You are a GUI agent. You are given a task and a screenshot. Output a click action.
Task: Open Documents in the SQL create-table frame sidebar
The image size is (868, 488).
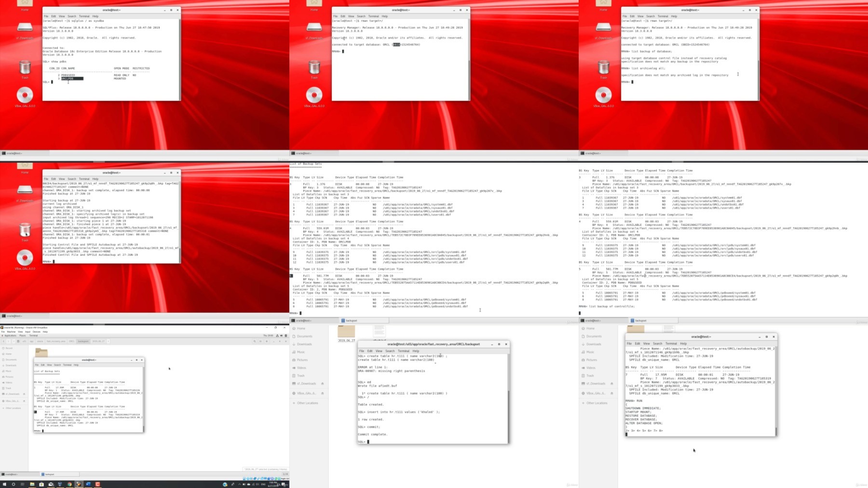(305, 336)
